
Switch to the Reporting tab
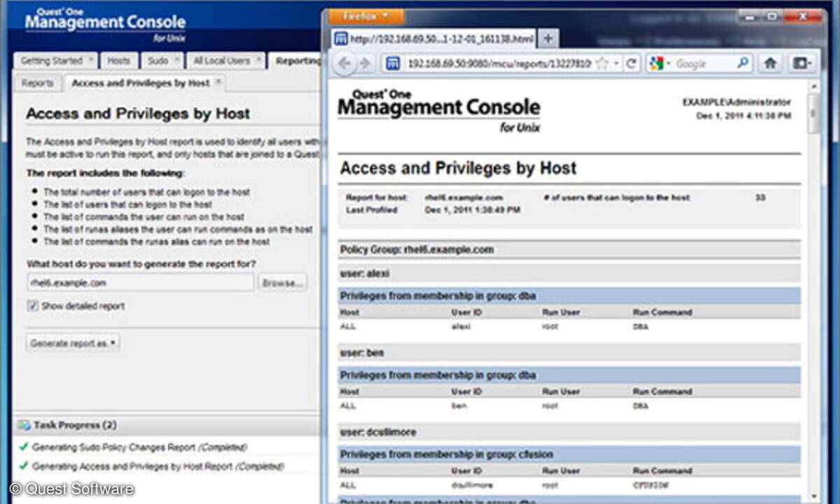(297, 61)
